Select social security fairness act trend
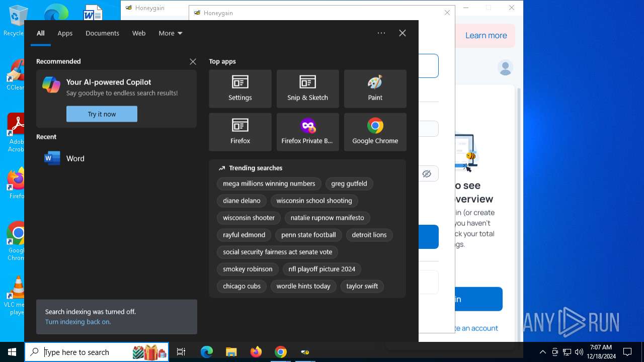The height and width of the screenshot is (362, 644). pos(278,252)
